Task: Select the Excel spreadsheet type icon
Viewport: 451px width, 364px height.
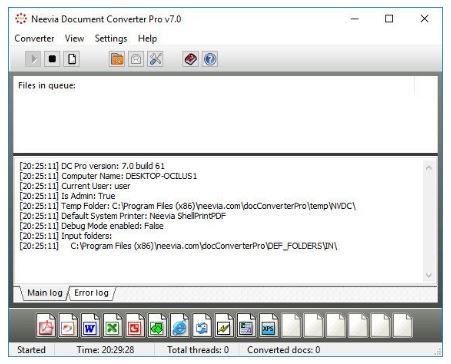Action: 112,325
